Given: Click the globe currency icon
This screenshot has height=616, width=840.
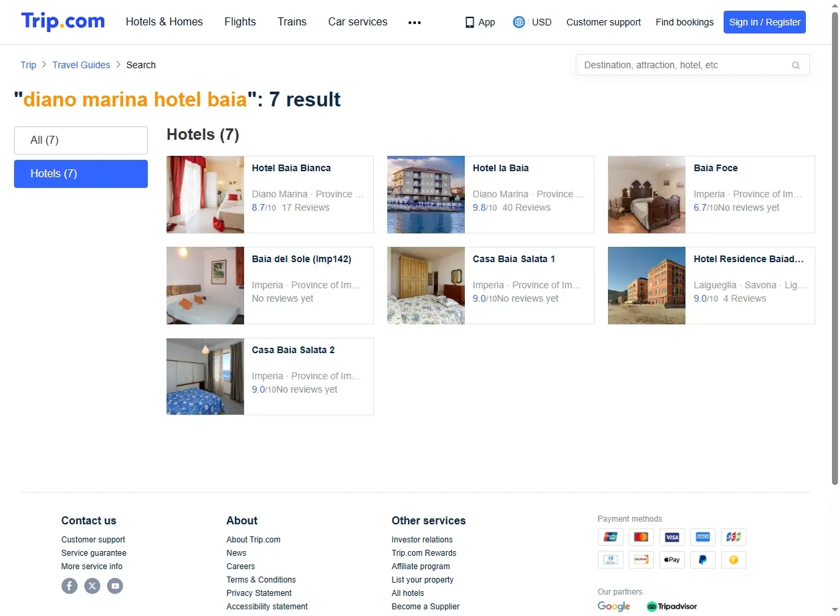Looking at the screenshot, I should pyautogui.click(x=519, y=22).
